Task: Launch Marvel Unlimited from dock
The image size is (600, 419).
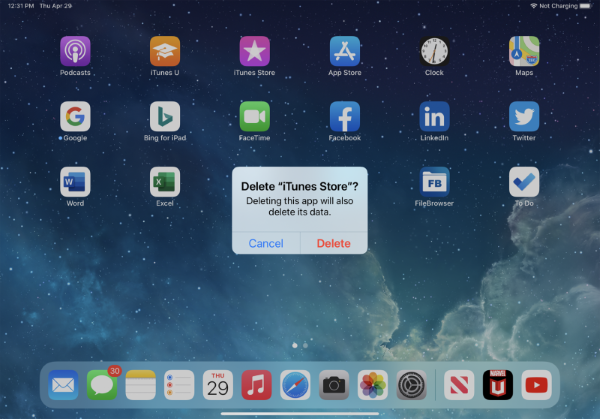Action: coord(498,385)
